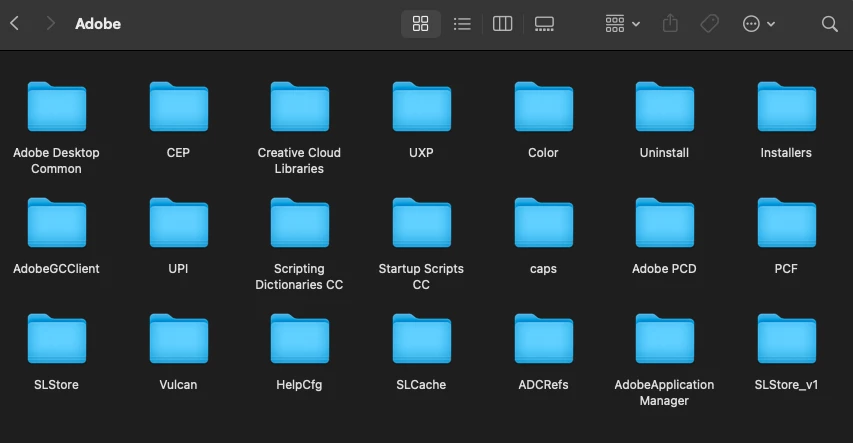The image size is (853, 443).
Task: Select the AdobeGCClient folder icon
Action: click(57, 223)
